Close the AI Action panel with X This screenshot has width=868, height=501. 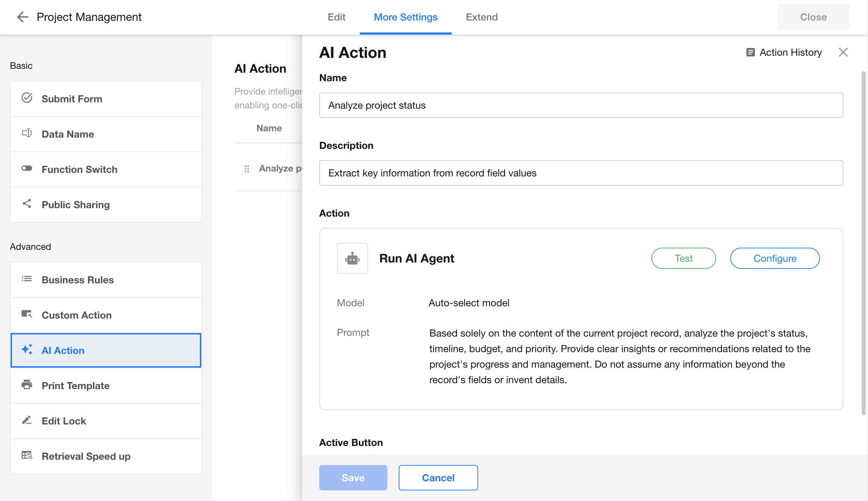[x=843, y=52]
